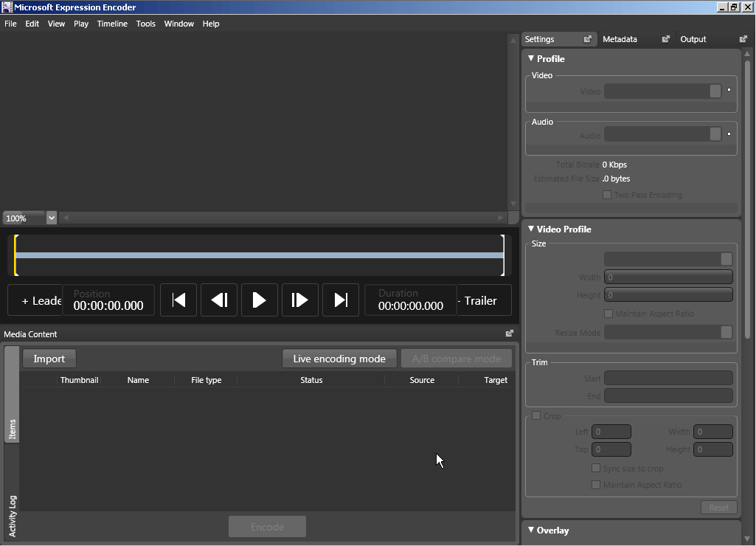Screen dimensions: 756x546
Task: Pop out the Metadata panel
Action: click(665, 39)
